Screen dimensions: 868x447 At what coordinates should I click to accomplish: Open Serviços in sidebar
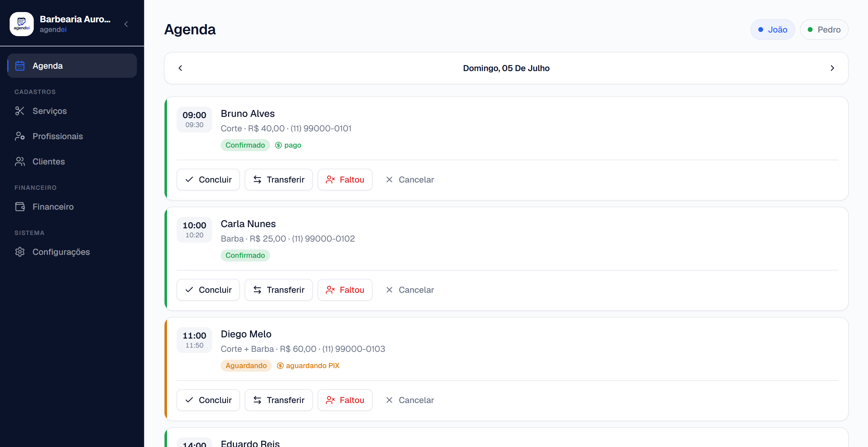pyautogui.click(x=72, y=111)
